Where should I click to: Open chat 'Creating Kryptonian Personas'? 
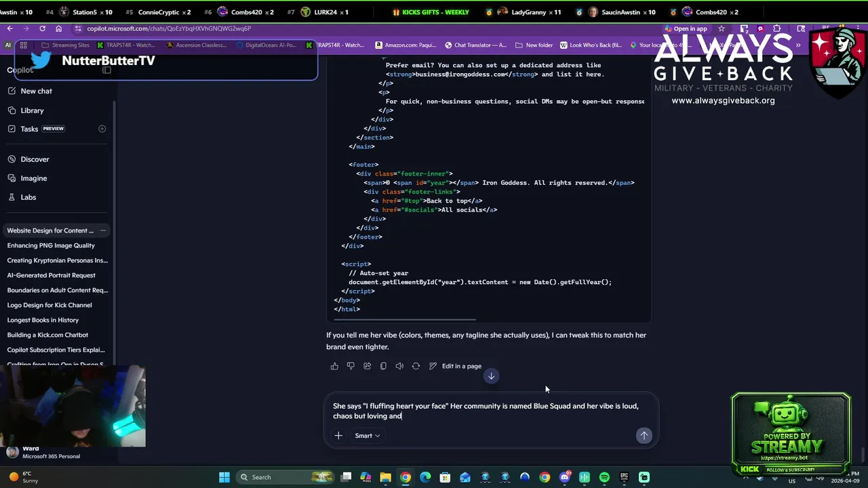[57, 260]
